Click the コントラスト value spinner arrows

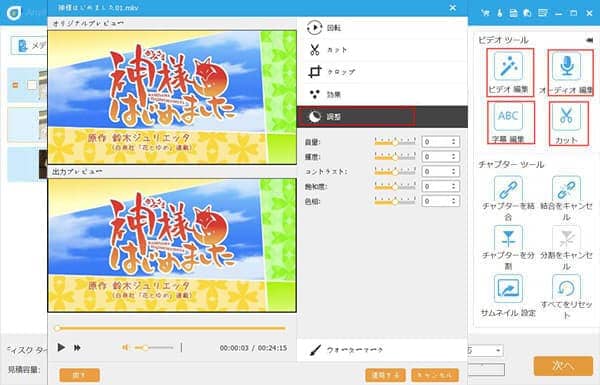(453, 171)
